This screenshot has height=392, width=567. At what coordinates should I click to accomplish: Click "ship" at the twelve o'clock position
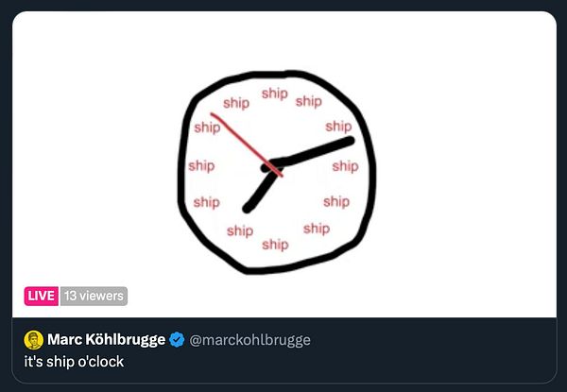click(x=275, y=93)
